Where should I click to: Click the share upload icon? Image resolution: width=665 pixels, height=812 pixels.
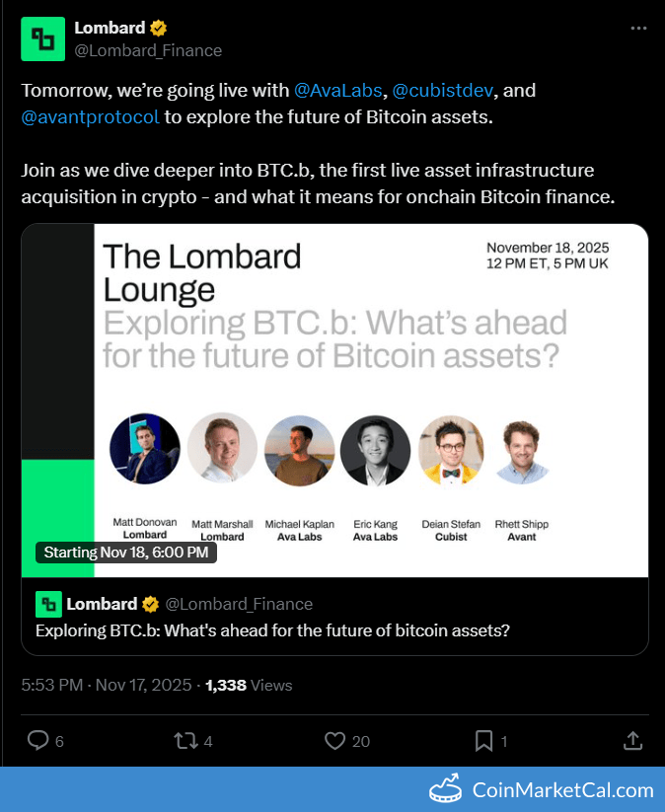pos(633,740)
